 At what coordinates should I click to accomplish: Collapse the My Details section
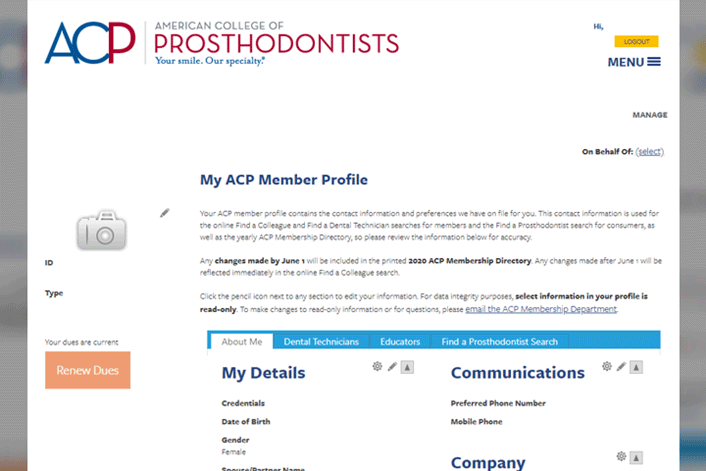click(x=407, y=367)
